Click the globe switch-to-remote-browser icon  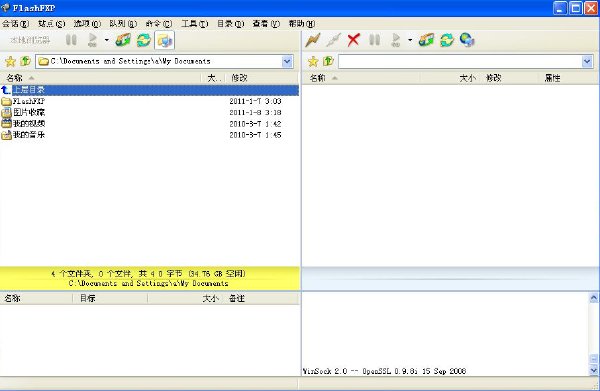point(467,40)
